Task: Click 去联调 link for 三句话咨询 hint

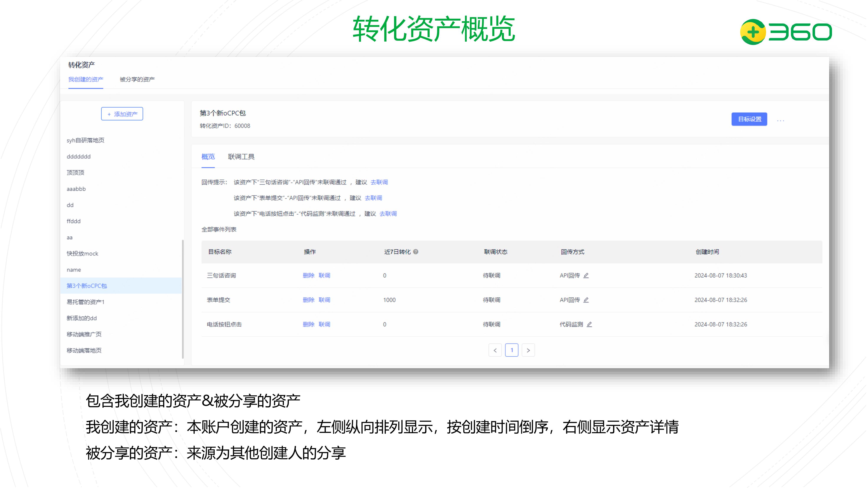Action: tap(379, 182)
